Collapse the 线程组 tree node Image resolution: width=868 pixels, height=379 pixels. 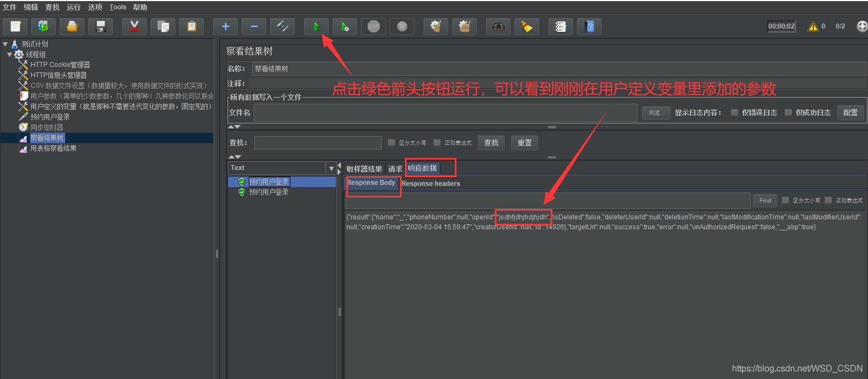pos(10,54)
